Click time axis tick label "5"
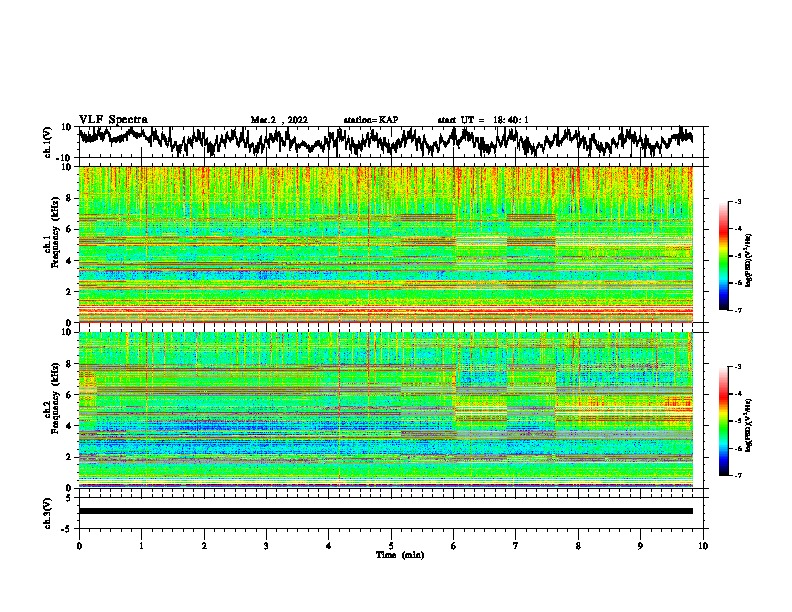 tap(391, 546)
